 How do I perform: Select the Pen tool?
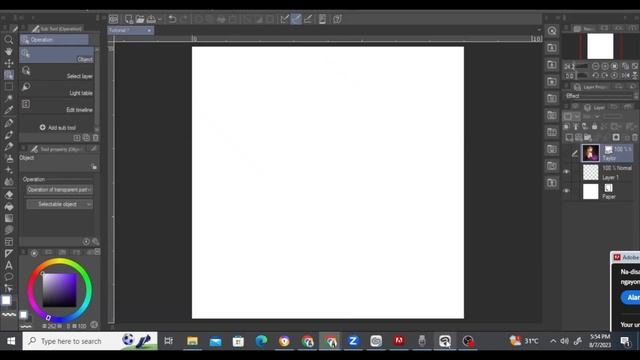point(9,123)
